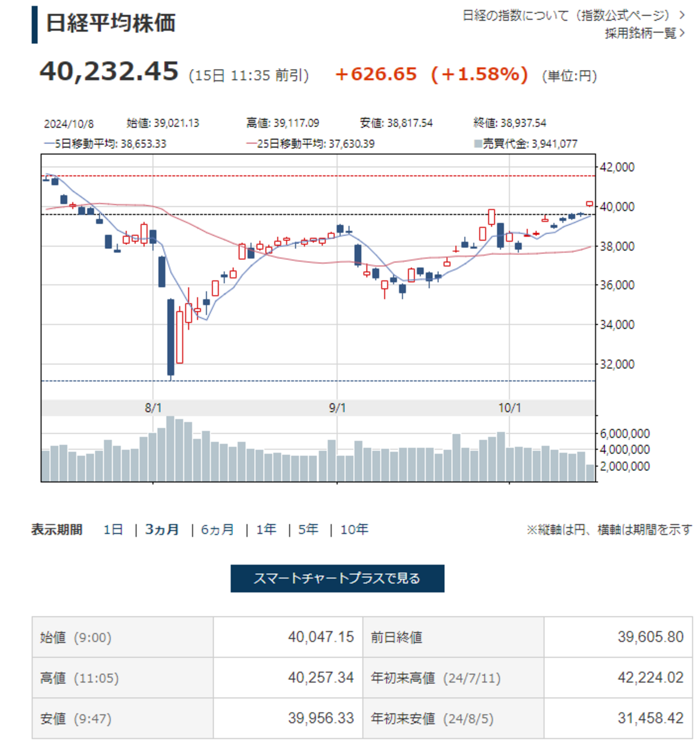Switch chart period to 6ヵ月

point(218,530)
